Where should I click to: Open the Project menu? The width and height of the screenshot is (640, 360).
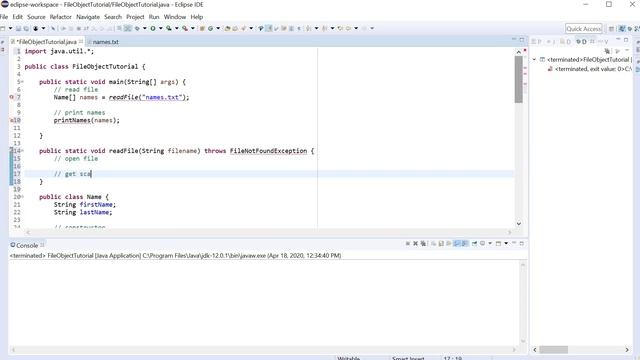tap(135, 17)
